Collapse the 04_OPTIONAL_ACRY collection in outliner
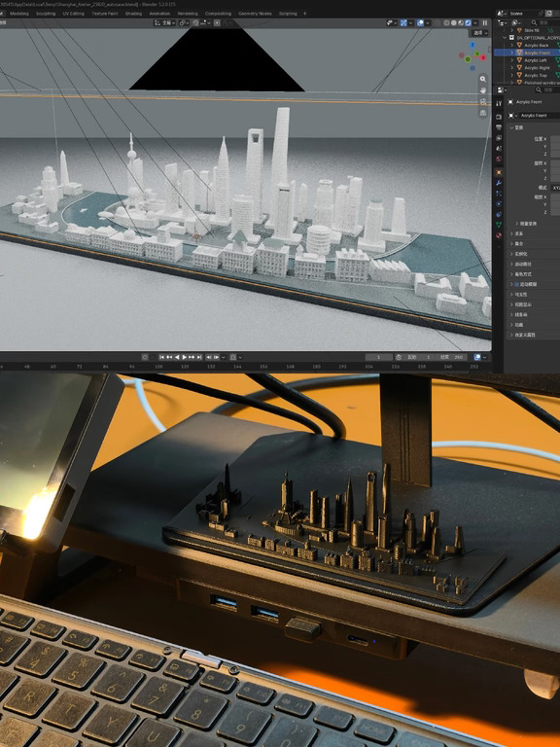560x747 pixels. click(505, 38)
